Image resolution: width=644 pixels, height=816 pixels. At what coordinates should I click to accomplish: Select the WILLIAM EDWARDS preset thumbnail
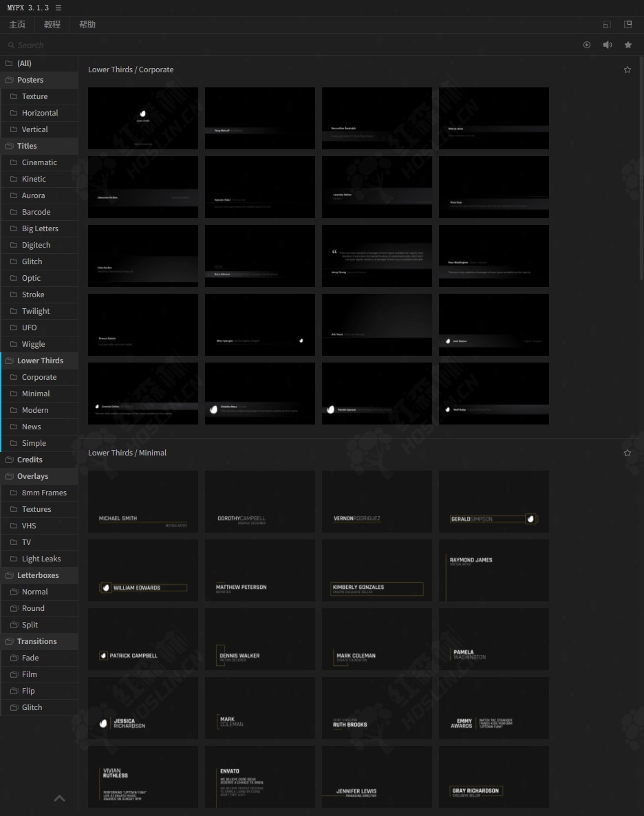point(143,570)
